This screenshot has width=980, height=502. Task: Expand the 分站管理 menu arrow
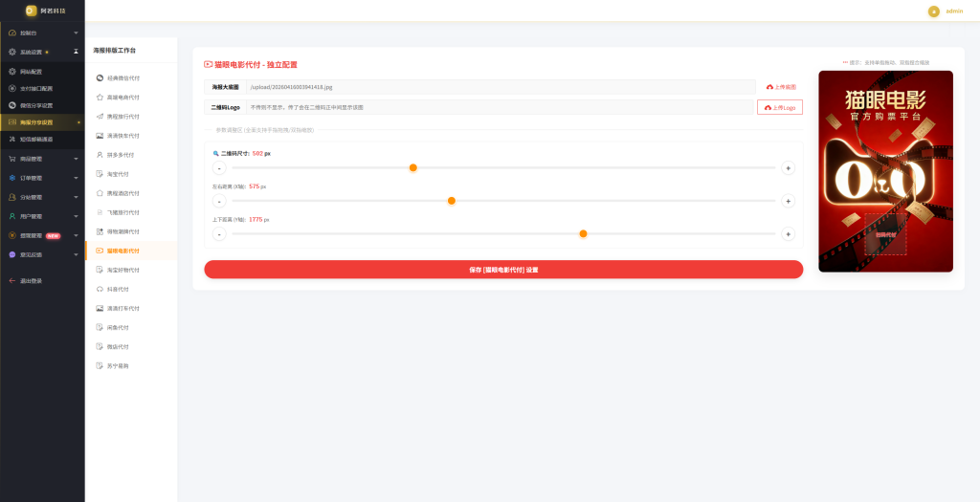(76, 197)
